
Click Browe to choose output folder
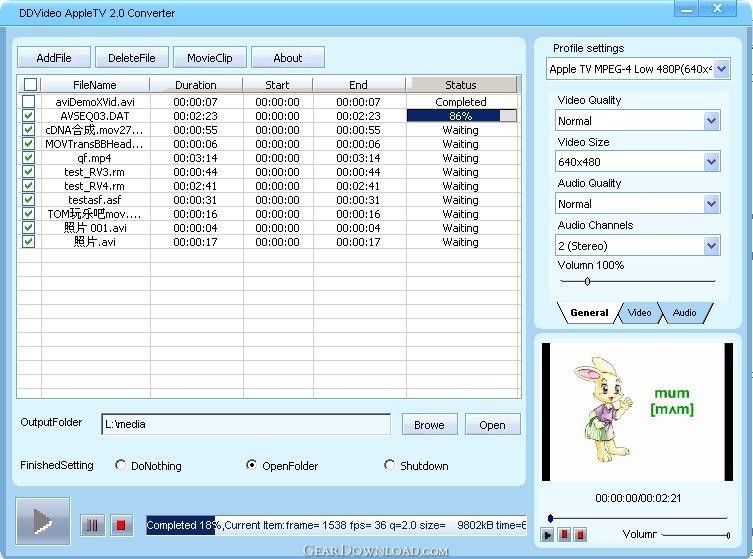[x=429, y=425]
